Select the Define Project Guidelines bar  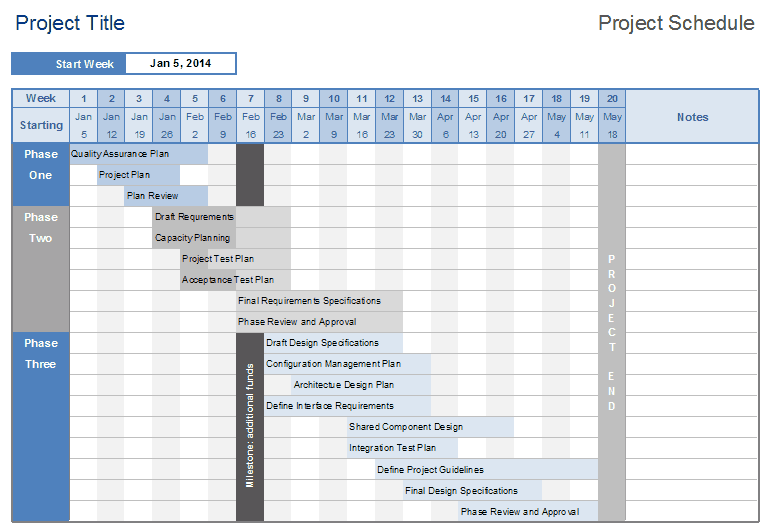pyautogui.click(x=487, y=470)
